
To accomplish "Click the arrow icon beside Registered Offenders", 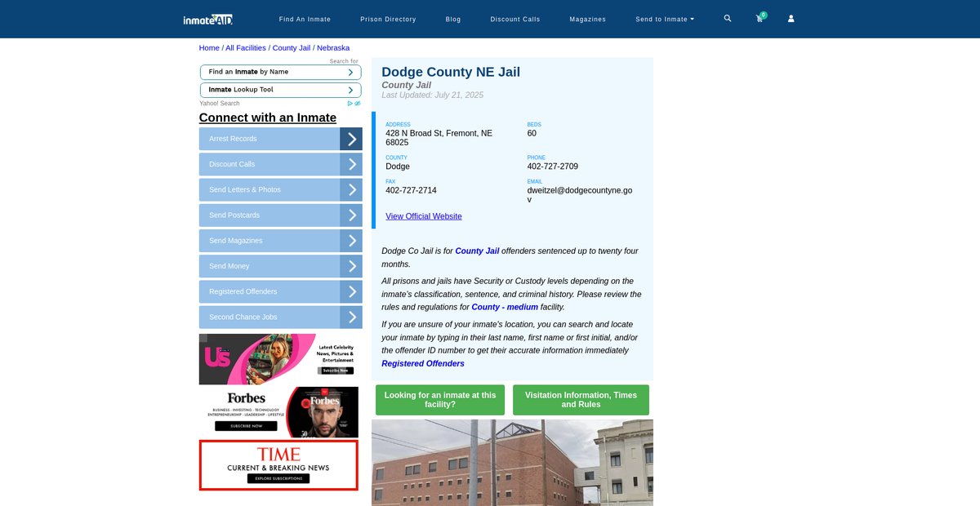I will 351,291.
